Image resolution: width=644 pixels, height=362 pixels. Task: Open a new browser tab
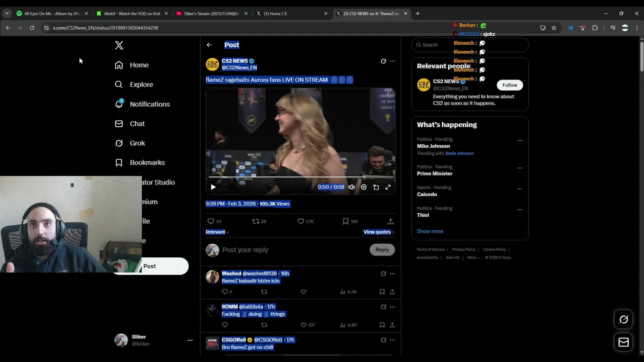(418, 14)
